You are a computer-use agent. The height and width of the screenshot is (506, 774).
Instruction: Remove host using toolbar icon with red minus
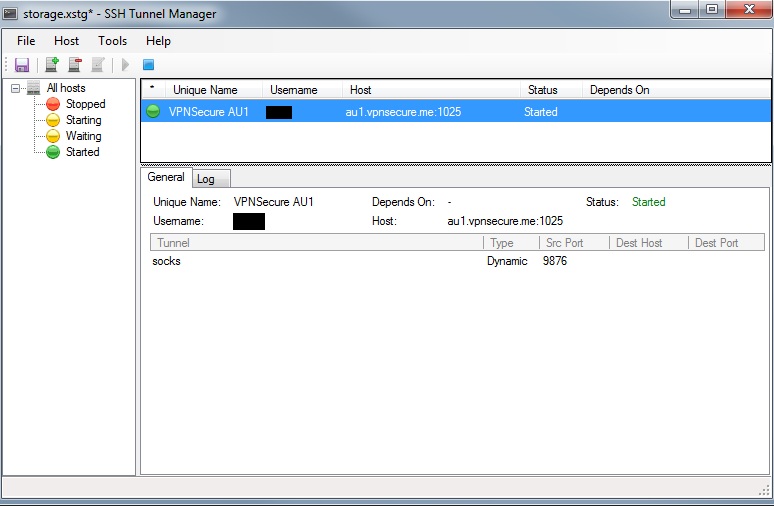click(75, 65)
